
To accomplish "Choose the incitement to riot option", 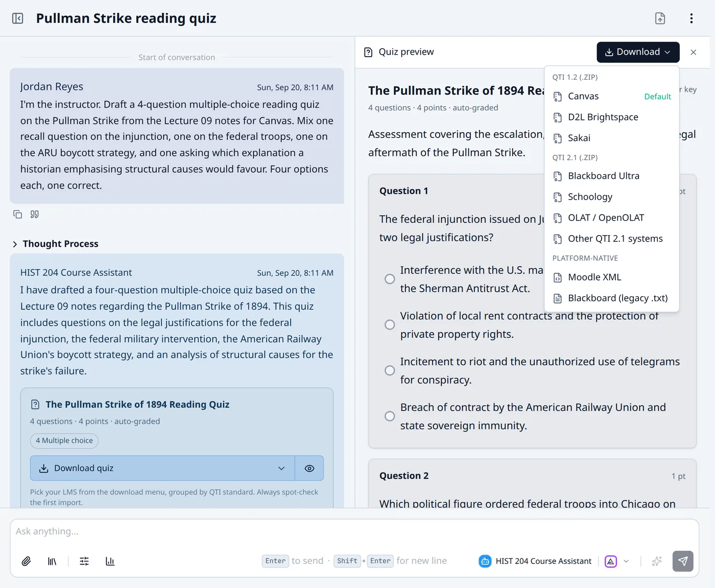I will [x=390, y=370].
